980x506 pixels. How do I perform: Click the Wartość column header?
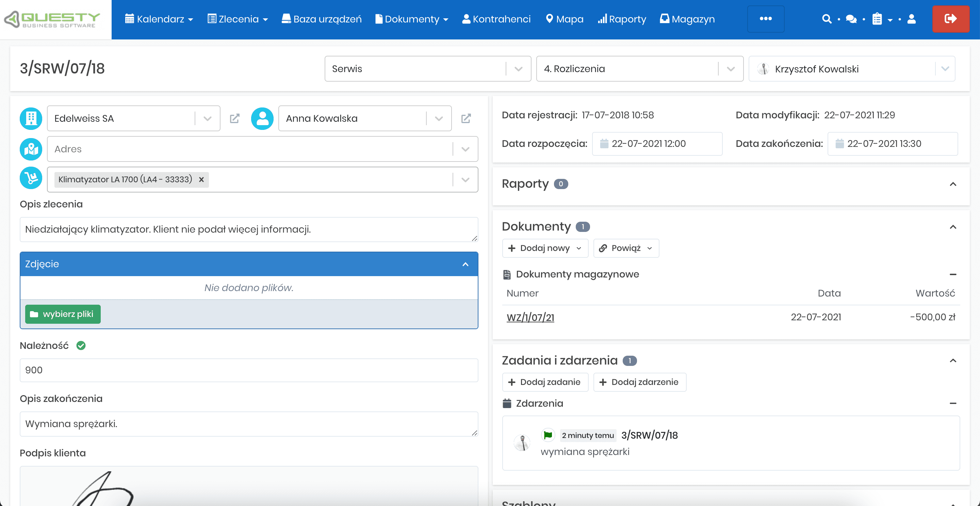[935, 293]
